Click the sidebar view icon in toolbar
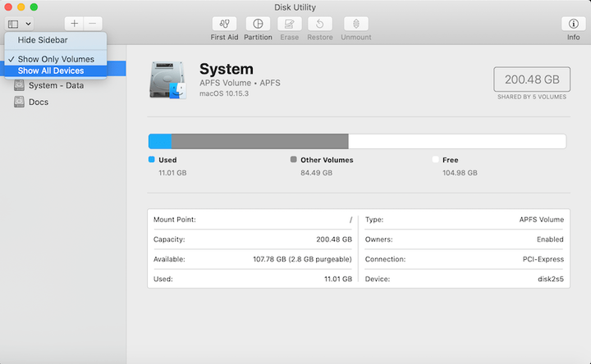Screen dimensions: 591x364 click(x=13, y=24)
